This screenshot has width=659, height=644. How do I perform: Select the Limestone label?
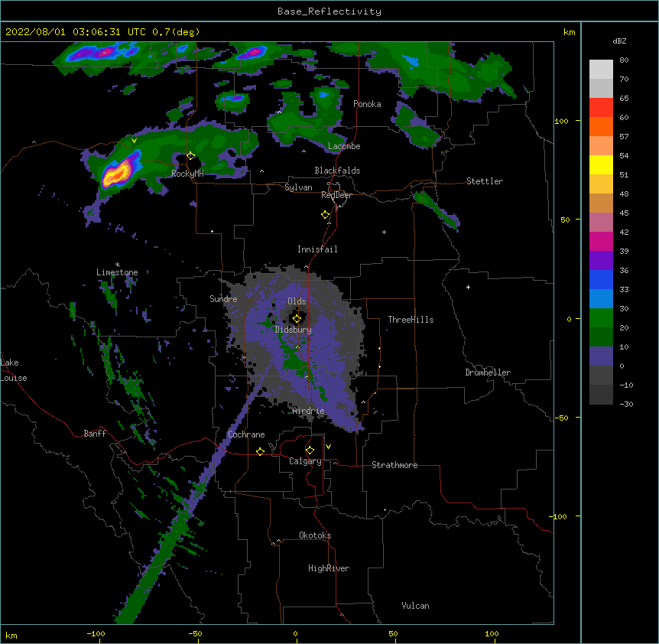(117, 272)
